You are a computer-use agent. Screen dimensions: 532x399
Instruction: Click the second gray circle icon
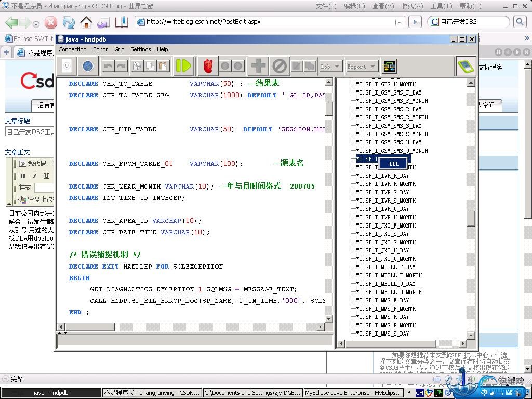pos(238,66)
